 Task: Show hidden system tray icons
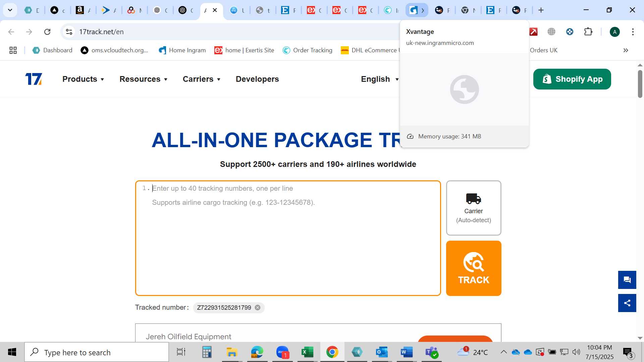pyautogui.click(x=503, y=352)
